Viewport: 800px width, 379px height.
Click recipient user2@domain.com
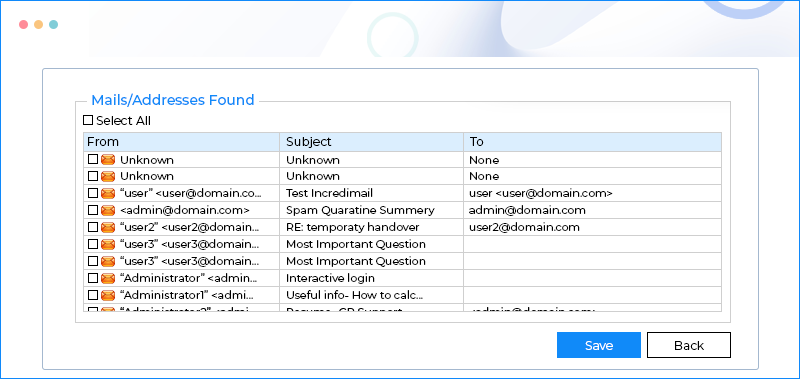524,227
